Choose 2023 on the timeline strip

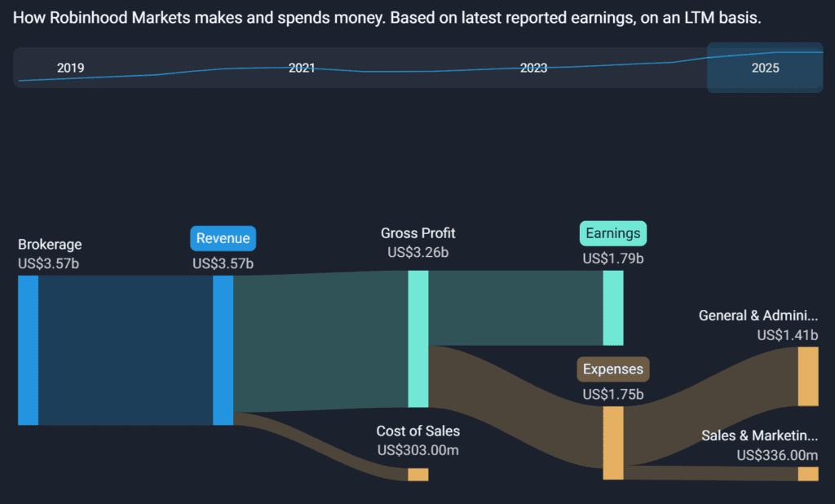[x=534, y=69]
